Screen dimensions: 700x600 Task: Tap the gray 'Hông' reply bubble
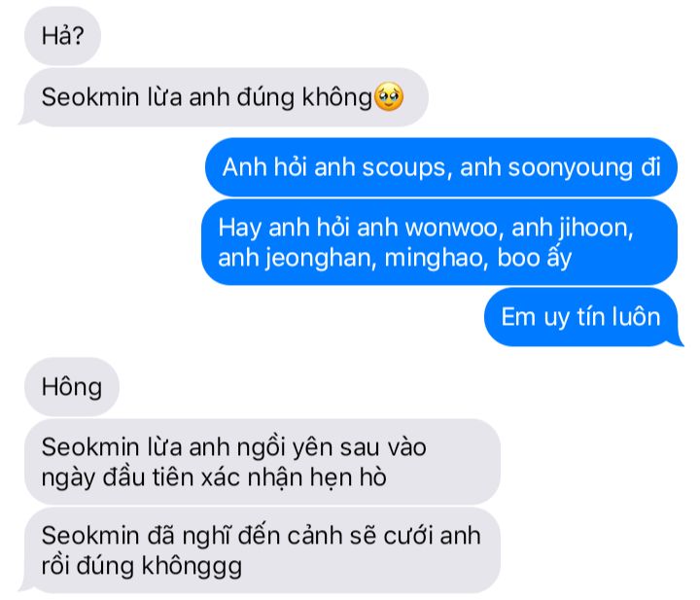(x=72, y=387)
